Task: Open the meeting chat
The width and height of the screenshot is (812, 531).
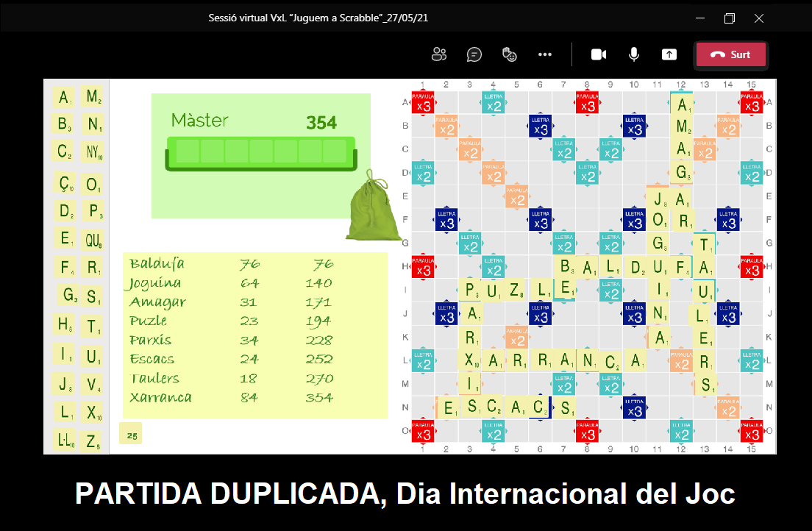Action: tap(474, 54)
